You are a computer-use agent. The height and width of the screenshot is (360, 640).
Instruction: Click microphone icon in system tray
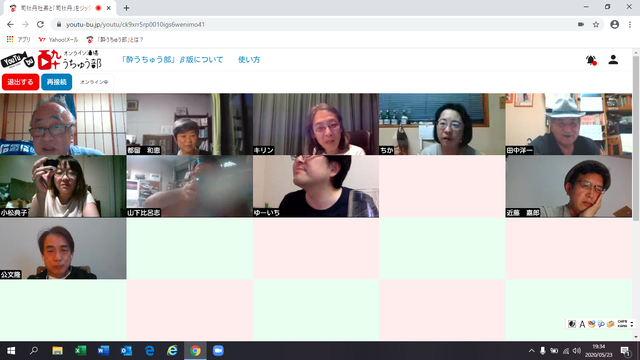(542, 351)
